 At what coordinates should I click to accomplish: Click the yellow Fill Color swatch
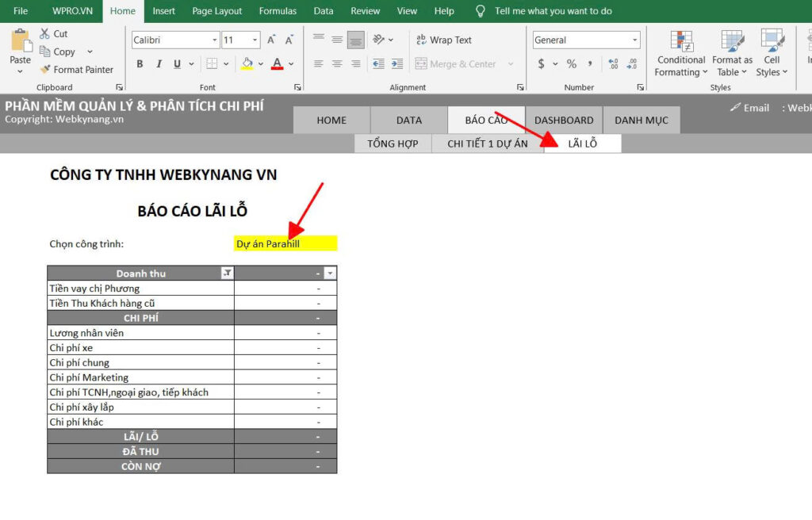pos(247,64)
